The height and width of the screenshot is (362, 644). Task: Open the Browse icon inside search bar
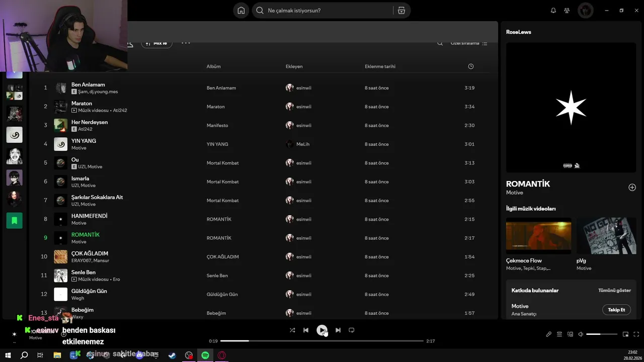coord(401,11)
